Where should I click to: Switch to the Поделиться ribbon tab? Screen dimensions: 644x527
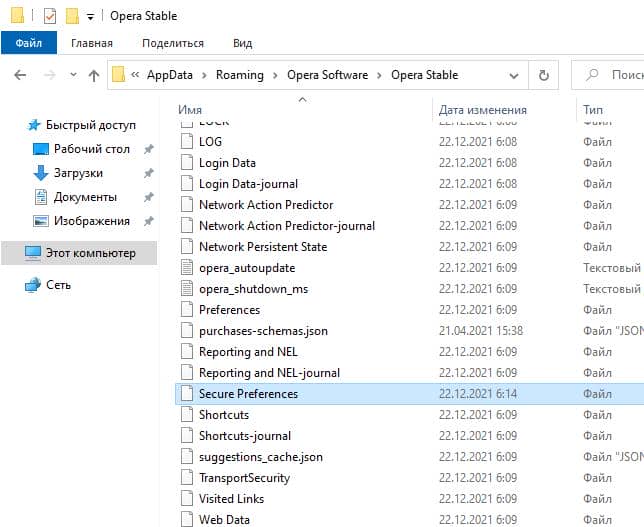click(172, 43)
